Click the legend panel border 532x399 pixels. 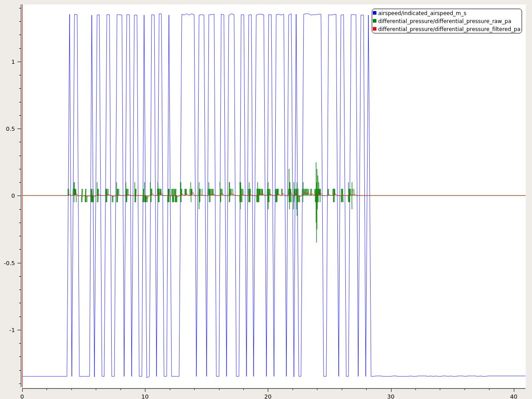(443, 8)
